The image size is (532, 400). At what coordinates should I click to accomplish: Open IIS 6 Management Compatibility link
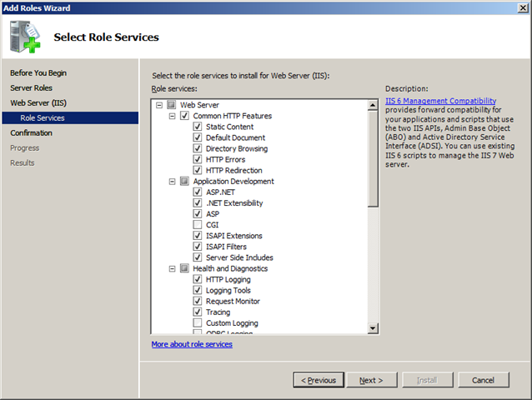pyautogui.click(x=440, y=101)
